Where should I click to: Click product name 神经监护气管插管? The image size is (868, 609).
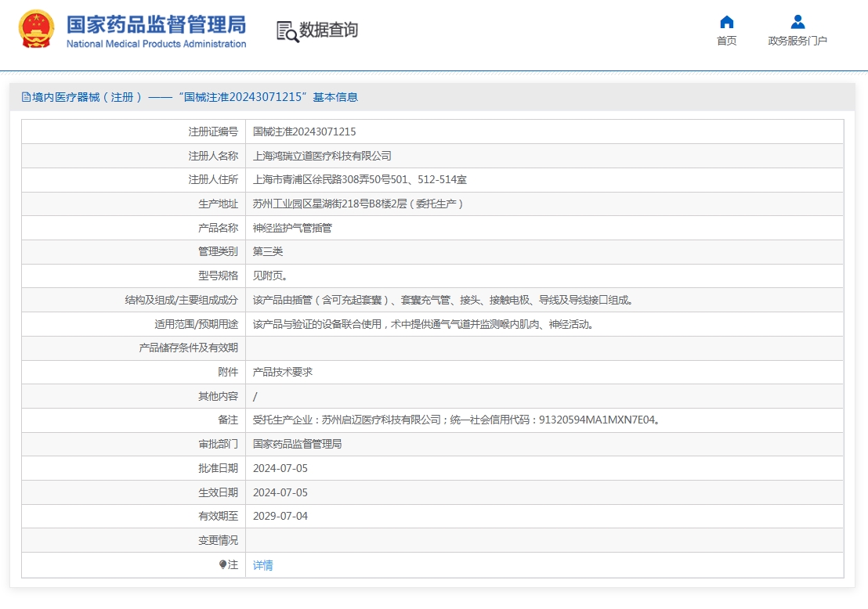click(292, 228)
